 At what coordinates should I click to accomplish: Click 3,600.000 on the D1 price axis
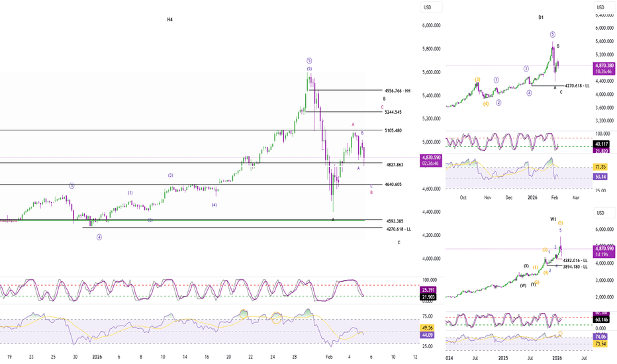pyautogui.click(x=604, y=107)
